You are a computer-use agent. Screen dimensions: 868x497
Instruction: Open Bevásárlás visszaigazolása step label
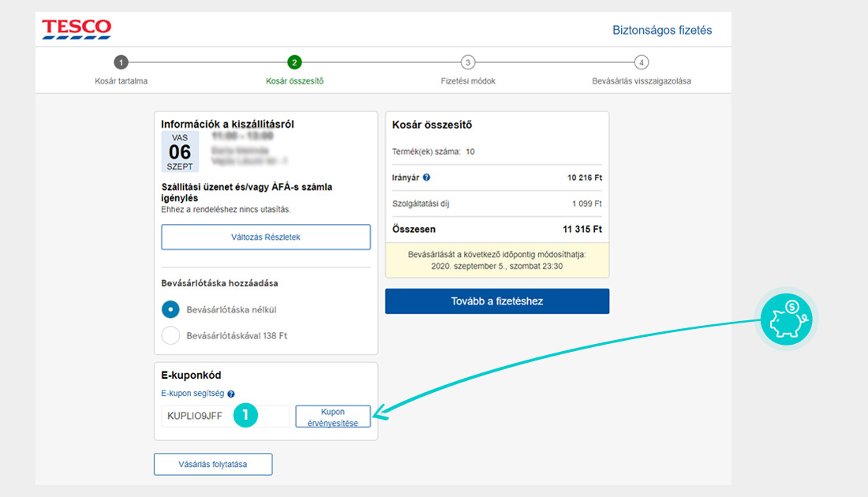pos(642,80)
